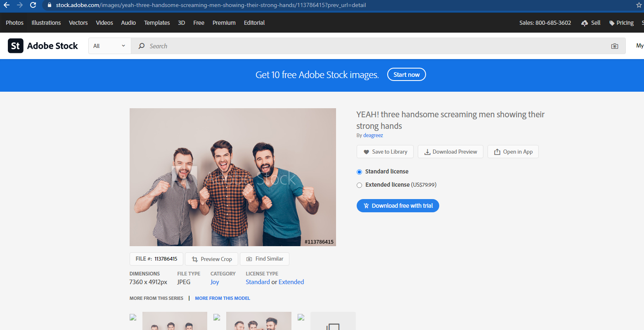Click the FILE # 113786415 box

156,259
